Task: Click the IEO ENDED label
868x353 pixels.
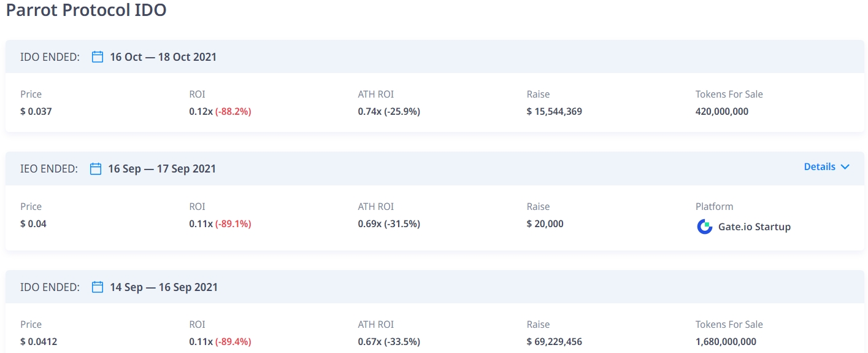Action: click(49, 169)
